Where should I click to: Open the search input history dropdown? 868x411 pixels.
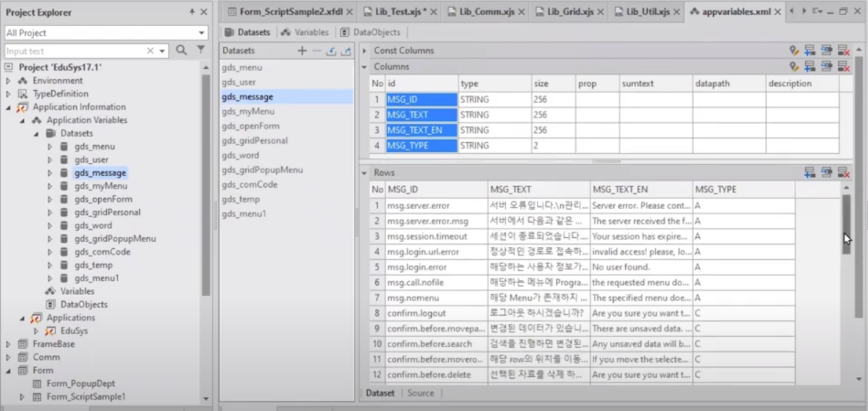coord(162,51)
